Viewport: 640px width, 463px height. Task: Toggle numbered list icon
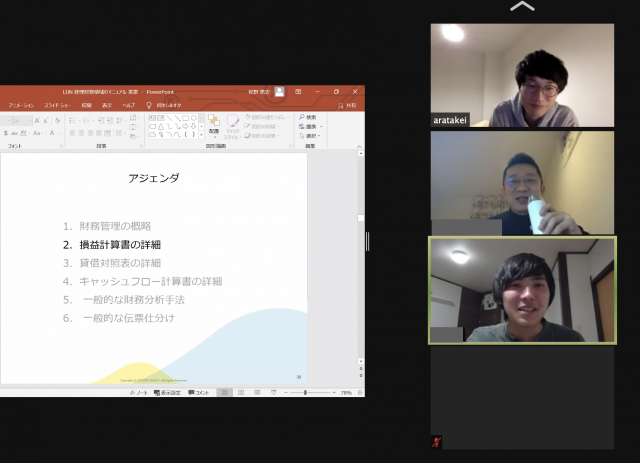pos(88,120)
